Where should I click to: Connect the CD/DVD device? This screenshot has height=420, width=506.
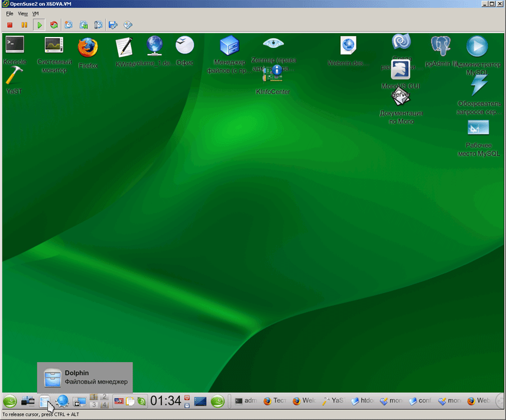(x=128, y=25)
